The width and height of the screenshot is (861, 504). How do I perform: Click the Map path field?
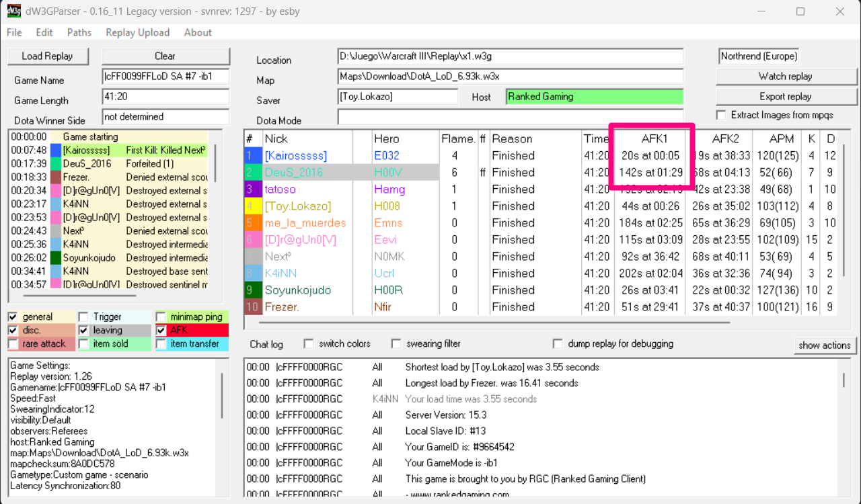click(x=511, y=77)
